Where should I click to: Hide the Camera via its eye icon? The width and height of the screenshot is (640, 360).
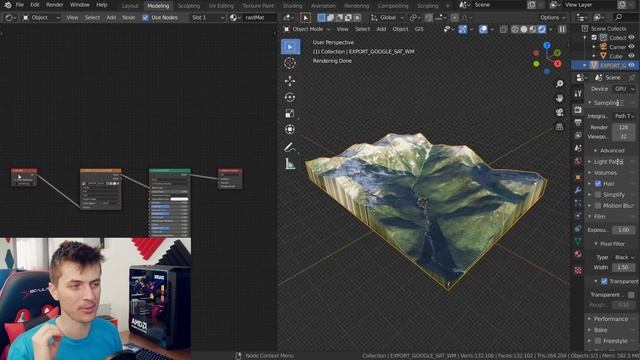coord(631,47)
